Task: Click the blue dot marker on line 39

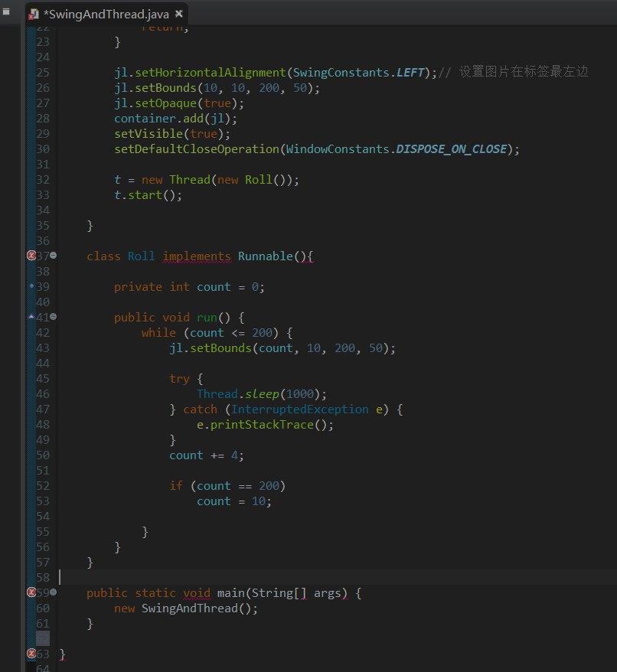Action: pos(31,285)
